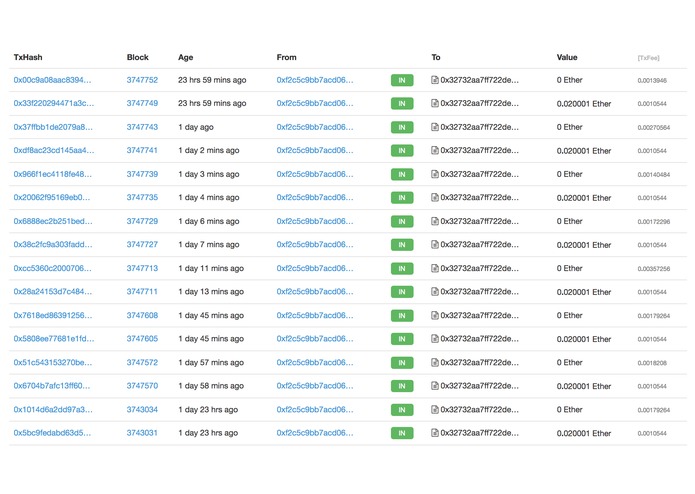Viewport: 695px width, 494px height.
Task: Click contract icon in block 3747608 row
Action: (435, 315)
